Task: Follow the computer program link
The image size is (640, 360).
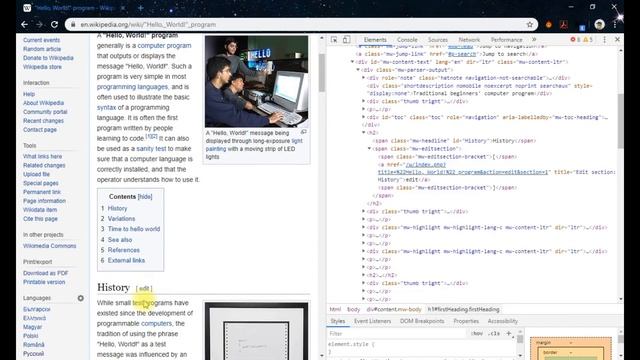Action: [164, 46]
